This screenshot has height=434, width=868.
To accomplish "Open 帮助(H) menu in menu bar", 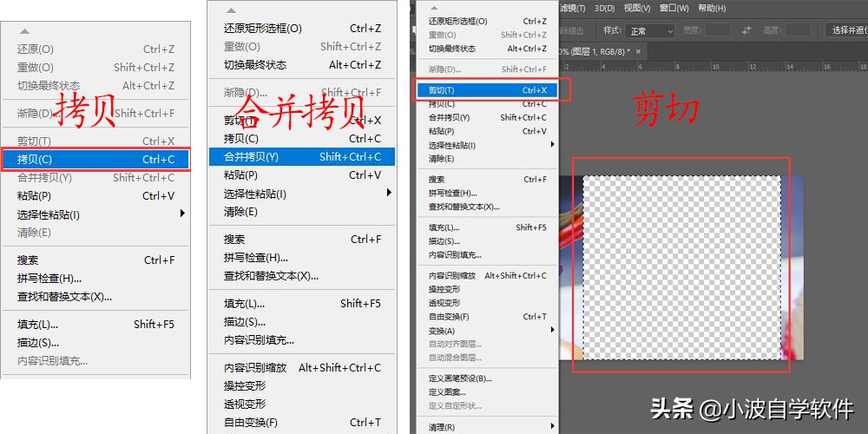I will 712,8.
